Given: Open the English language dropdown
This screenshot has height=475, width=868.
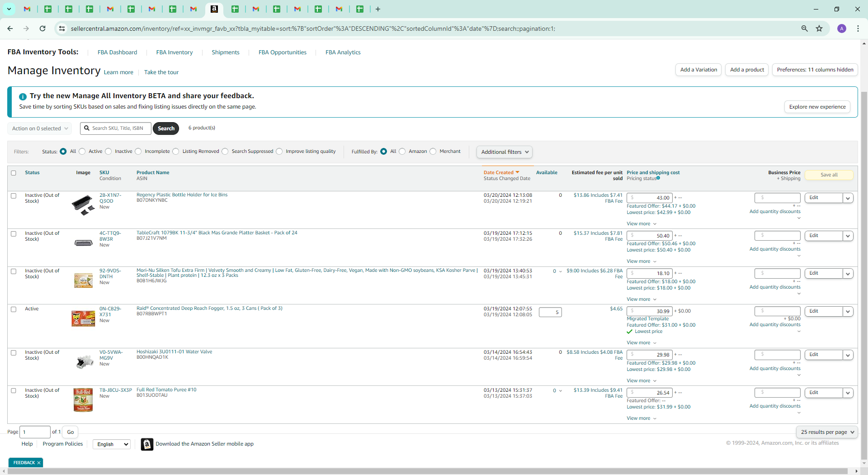Looking at the screenshot, I should [x=112, y=444].
